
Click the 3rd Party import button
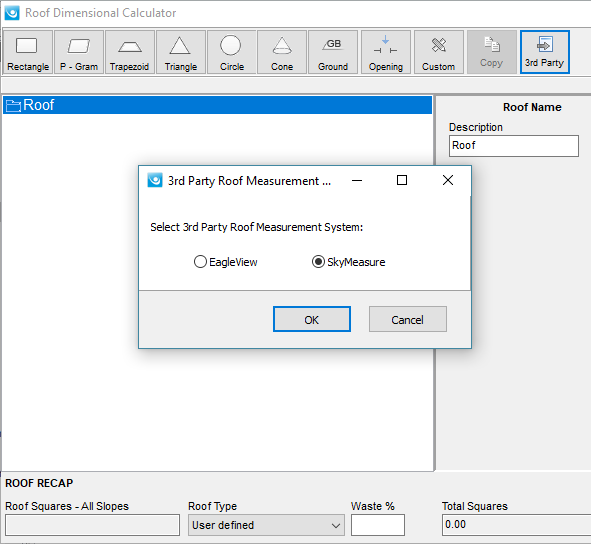545,52
